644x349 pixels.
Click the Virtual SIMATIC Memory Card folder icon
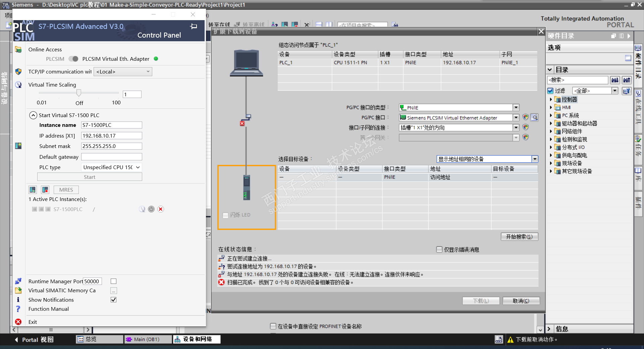pos(18,290)
